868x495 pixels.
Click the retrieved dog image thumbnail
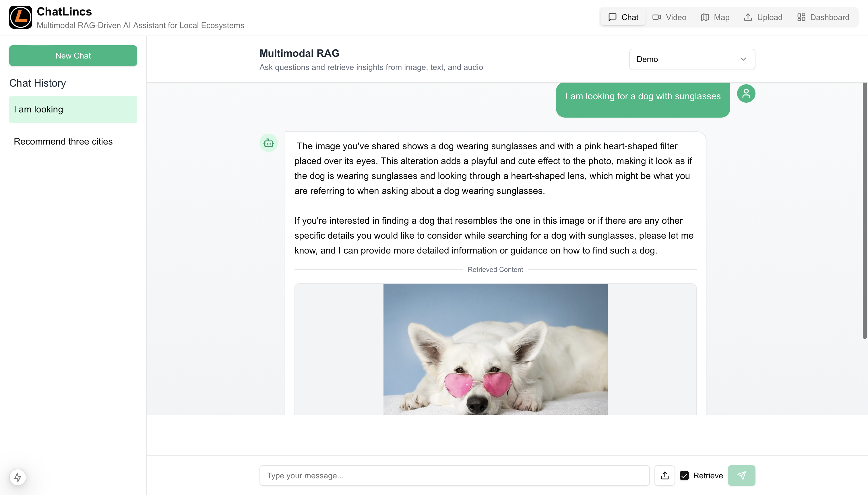pos(495,349)
